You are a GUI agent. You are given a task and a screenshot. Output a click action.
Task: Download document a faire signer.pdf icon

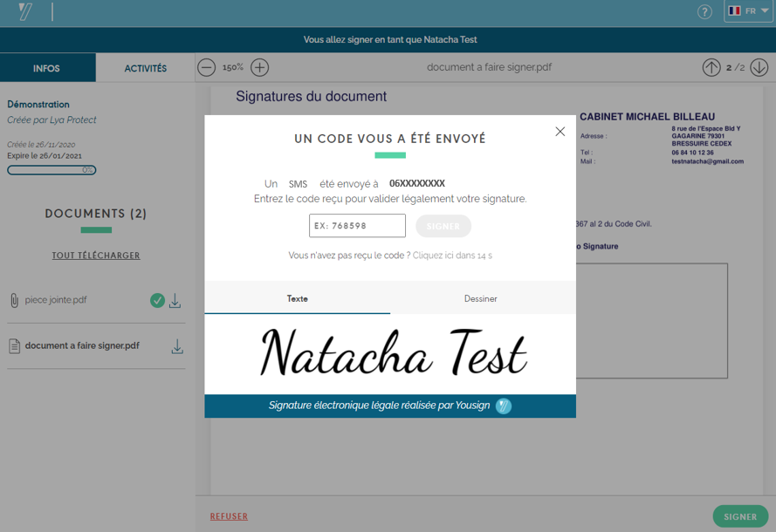(177, 346)
